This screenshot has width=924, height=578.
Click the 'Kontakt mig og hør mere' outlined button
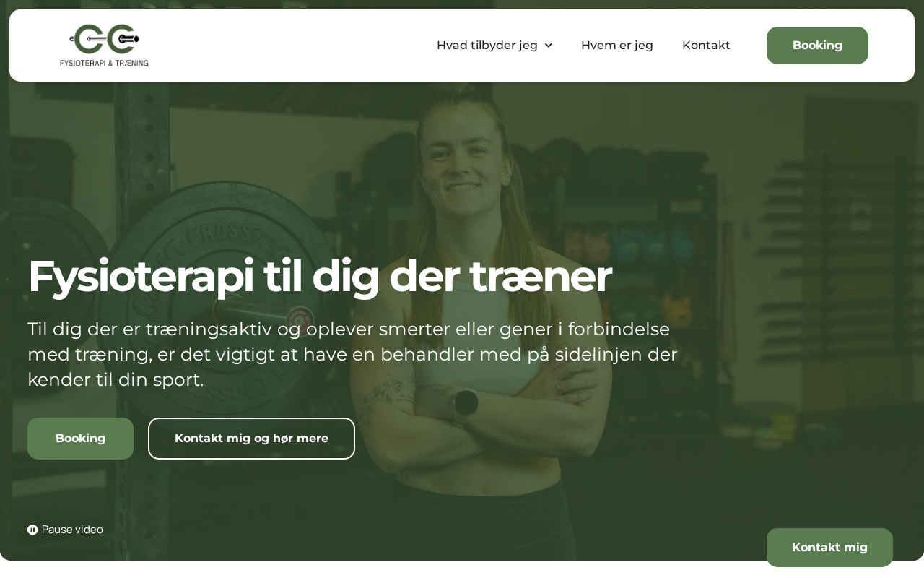tap(251, 439)
